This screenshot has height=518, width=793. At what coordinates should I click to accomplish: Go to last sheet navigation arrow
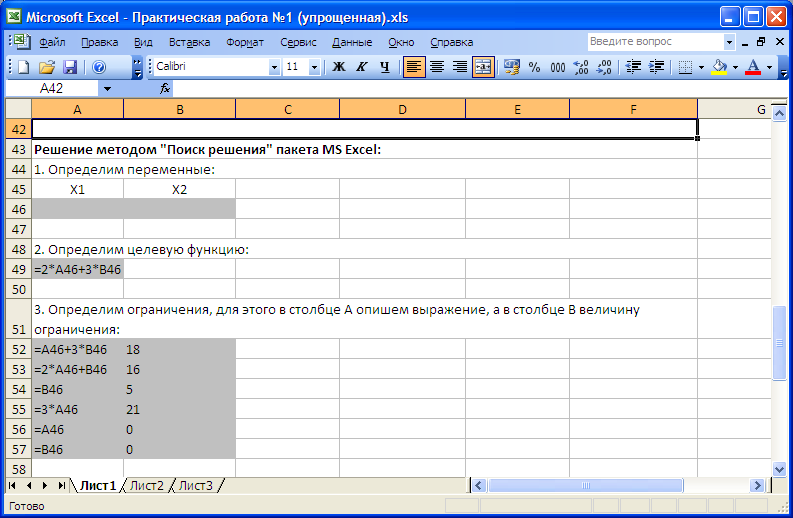(61, 486)
